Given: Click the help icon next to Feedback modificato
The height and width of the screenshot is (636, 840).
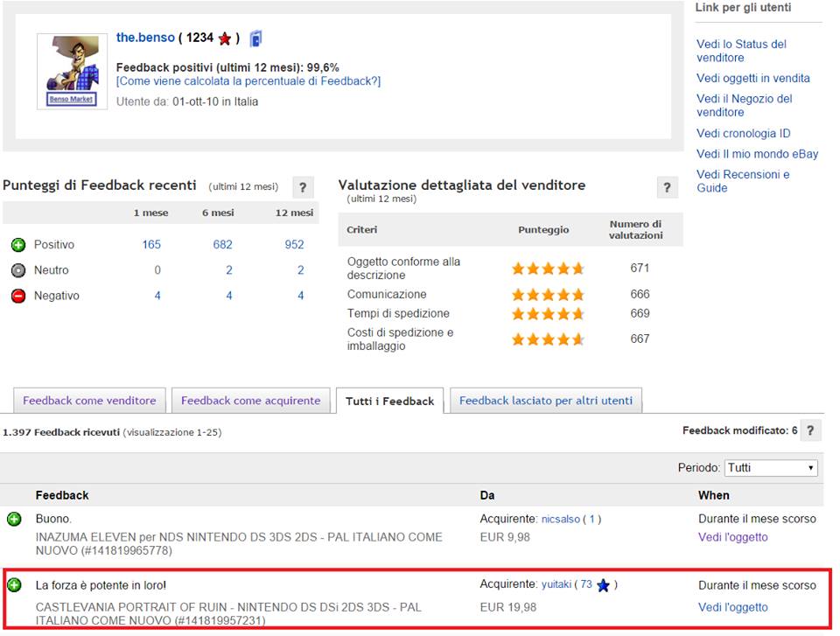Looking at the screenshot, I should tap(811, 430).
